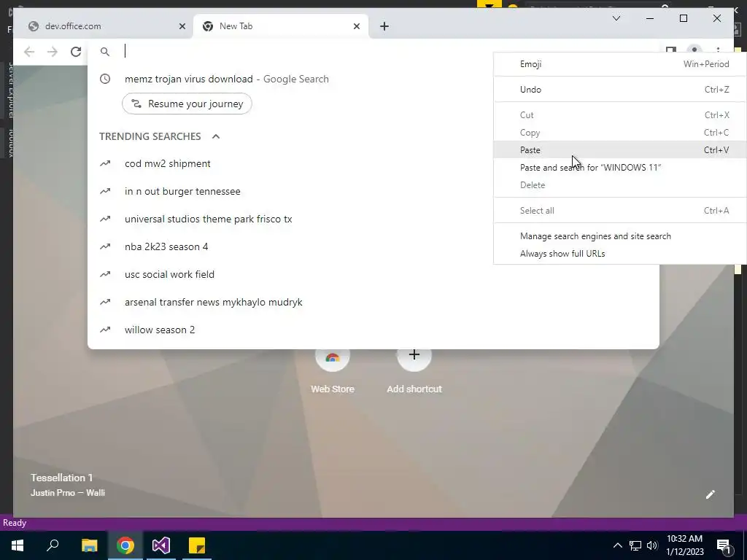Click the Chrome profile avatar icon
Viewport: 747px width, 560px height.
(x=694, y=50)
